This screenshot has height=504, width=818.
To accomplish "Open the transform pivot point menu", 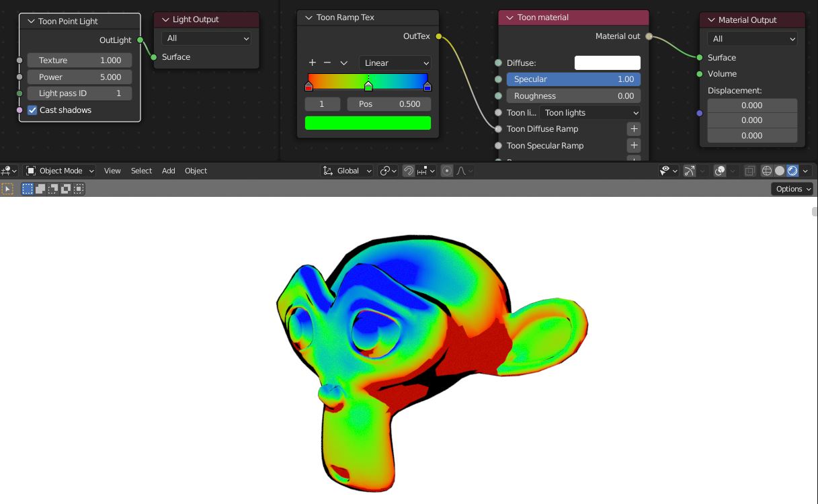I will 388,171.
